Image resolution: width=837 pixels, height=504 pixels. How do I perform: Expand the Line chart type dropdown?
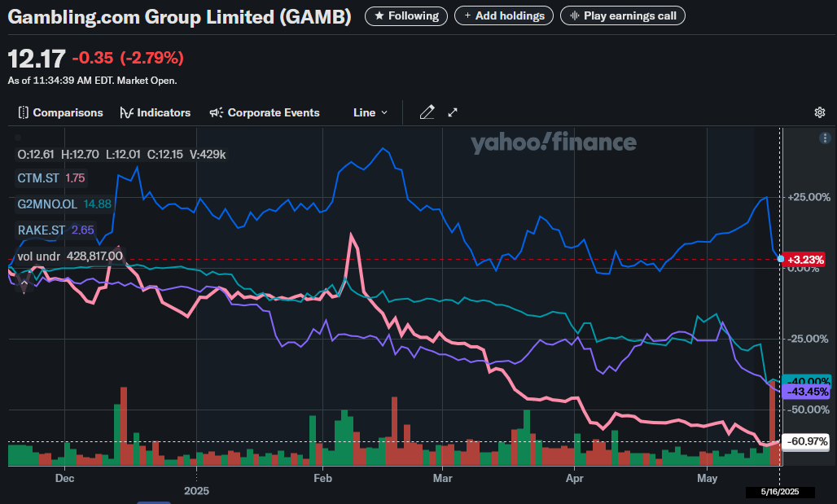point(370,112)
